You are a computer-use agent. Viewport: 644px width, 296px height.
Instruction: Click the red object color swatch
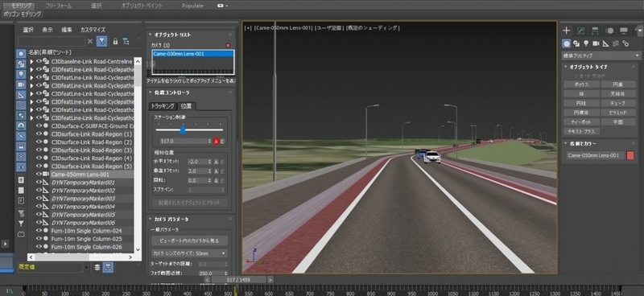coord(630,155)
